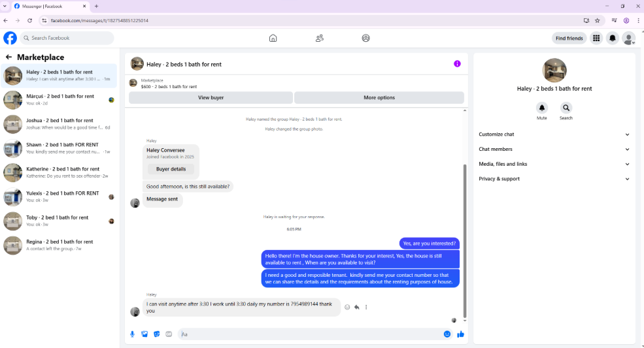The image size is (644, 348).
Task: Open Regina's conversation
Action: pyautogui.click(x=59, y=245)
